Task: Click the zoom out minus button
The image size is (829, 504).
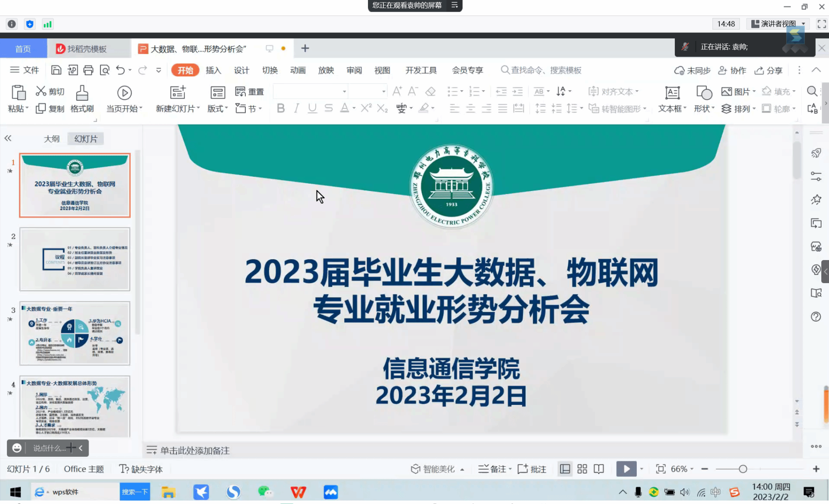Action: [705, 469]
